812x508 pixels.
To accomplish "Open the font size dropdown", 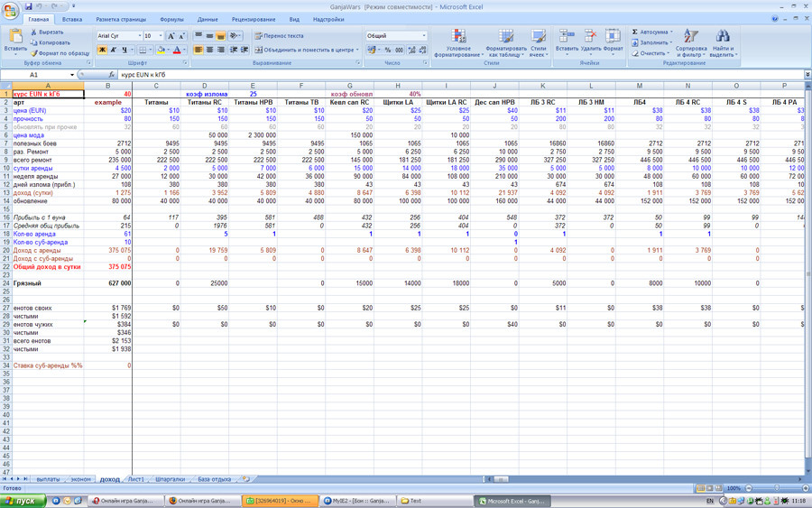I will (161, 36).
